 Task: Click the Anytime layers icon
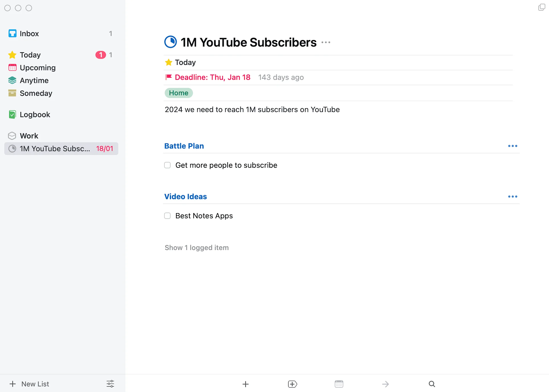click(x=12, y=80)
